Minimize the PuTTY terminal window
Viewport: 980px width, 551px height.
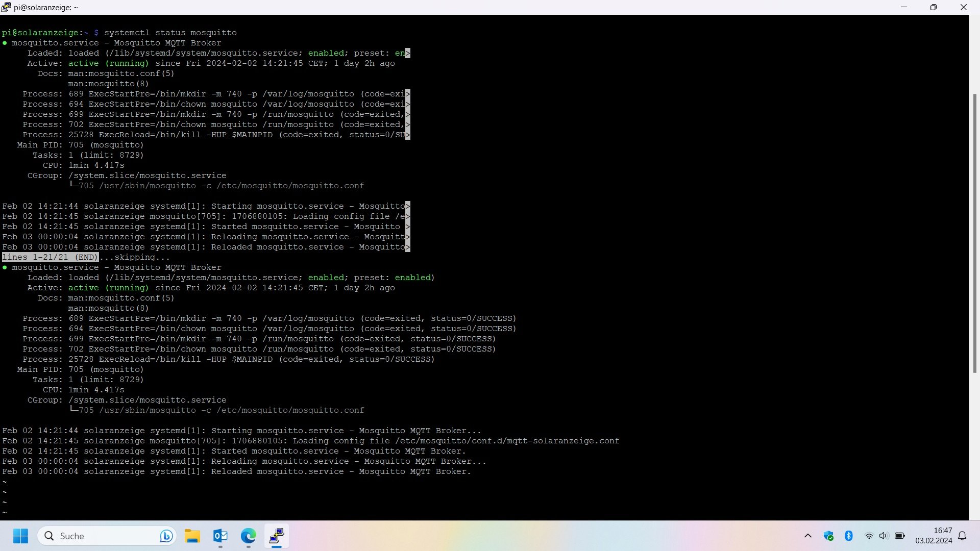[904, 7]
